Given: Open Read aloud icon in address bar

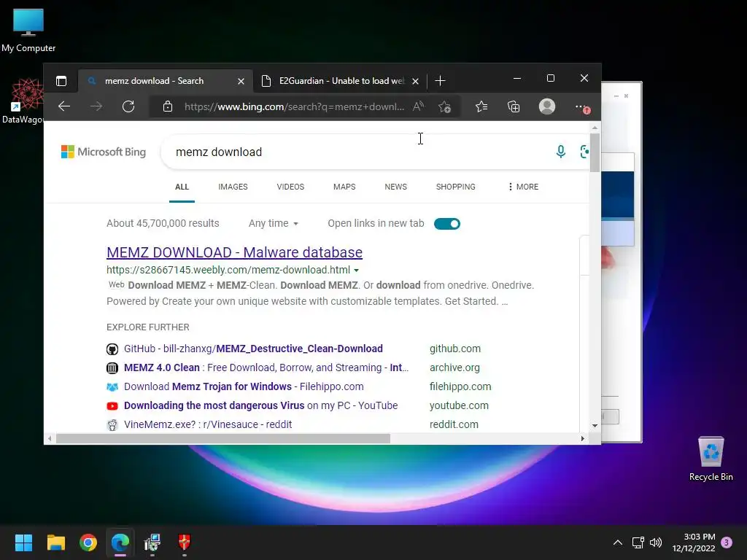Looking at the screenshot, I should 418,106.
